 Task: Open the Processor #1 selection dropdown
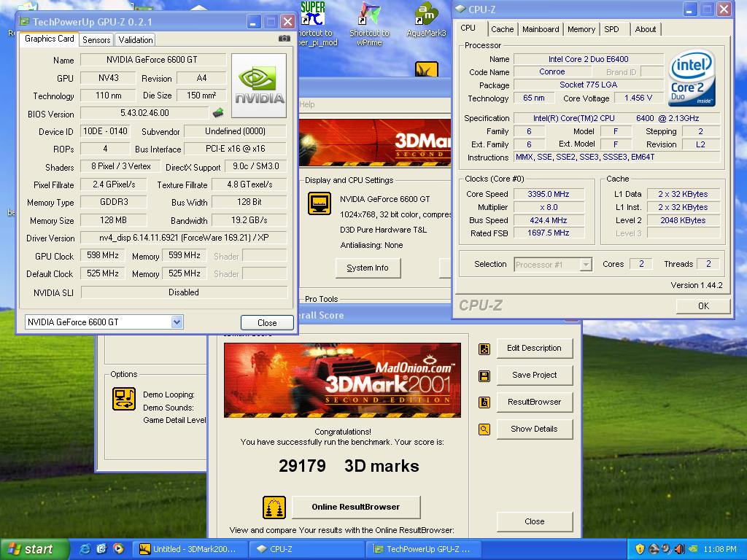pos(586,264)
